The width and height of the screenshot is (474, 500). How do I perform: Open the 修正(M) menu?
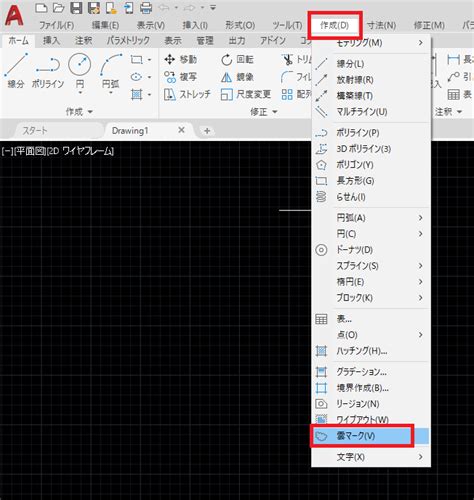(x=429, y=25)
